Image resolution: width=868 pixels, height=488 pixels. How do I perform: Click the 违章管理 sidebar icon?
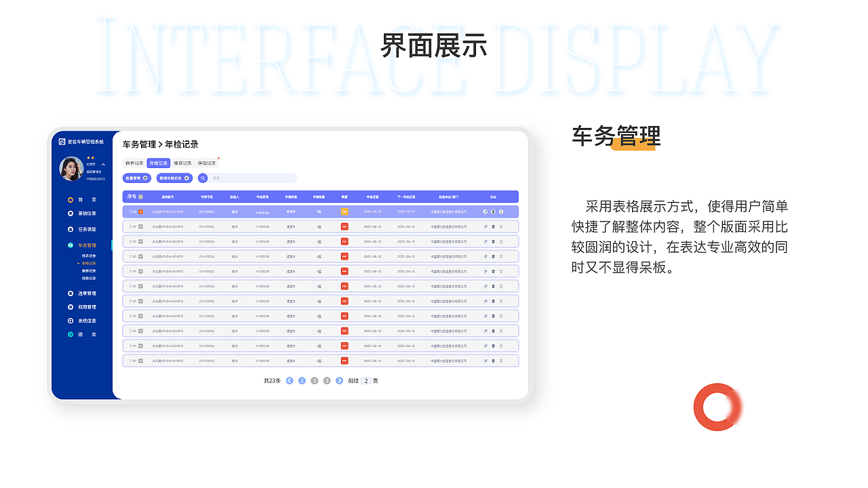coord(70,292)
